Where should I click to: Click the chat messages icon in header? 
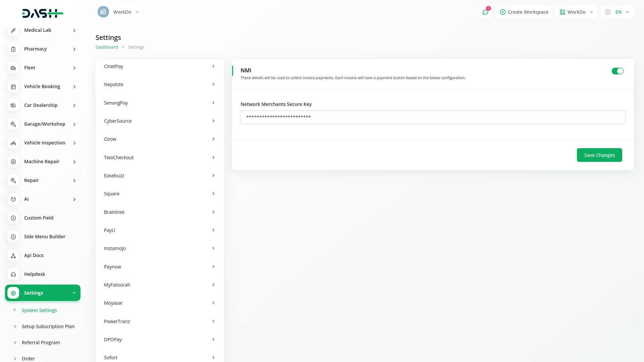(485, 12)
